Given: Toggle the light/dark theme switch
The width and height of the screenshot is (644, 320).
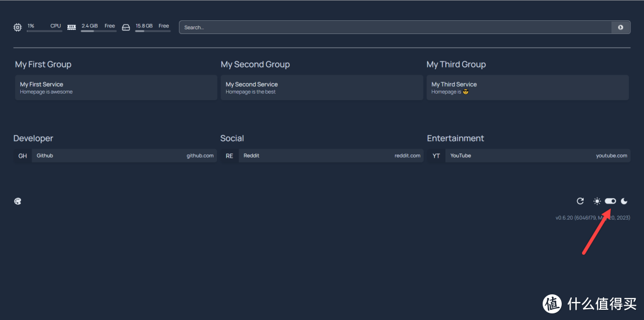Looking at the screenshot, I should pyautogui.click(x=610, y=201).
